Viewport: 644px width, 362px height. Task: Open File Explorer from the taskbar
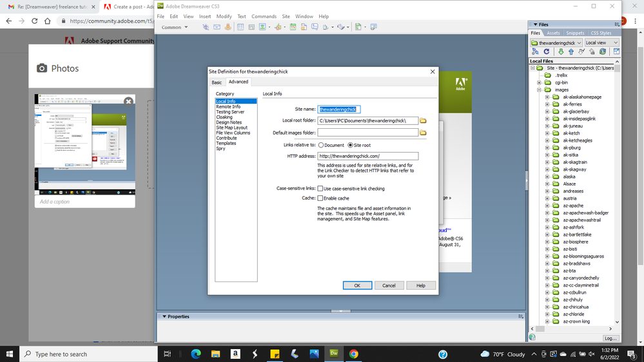tap(215, 354)
